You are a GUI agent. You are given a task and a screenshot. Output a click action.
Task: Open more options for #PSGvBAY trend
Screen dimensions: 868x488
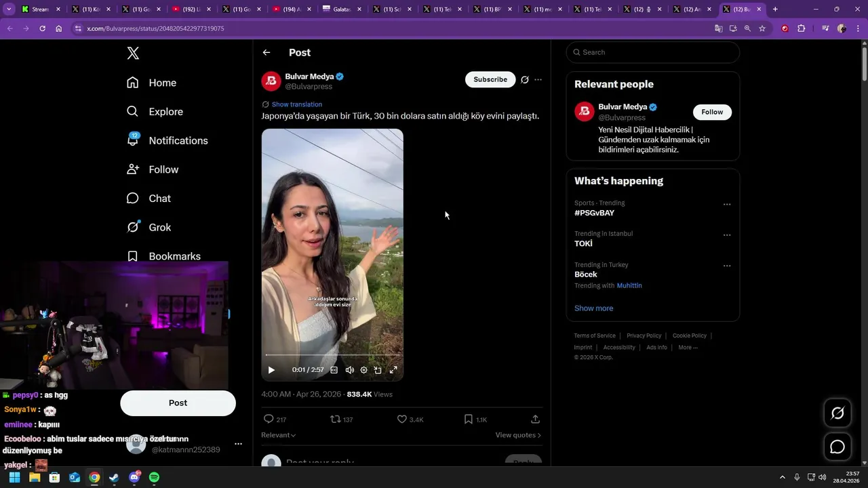tap(727, 204)
